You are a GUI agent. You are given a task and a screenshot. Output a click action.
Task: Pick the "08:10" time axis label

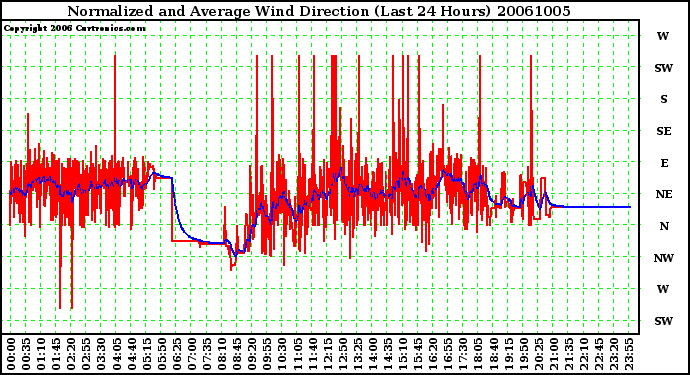(x=222, y=354)
